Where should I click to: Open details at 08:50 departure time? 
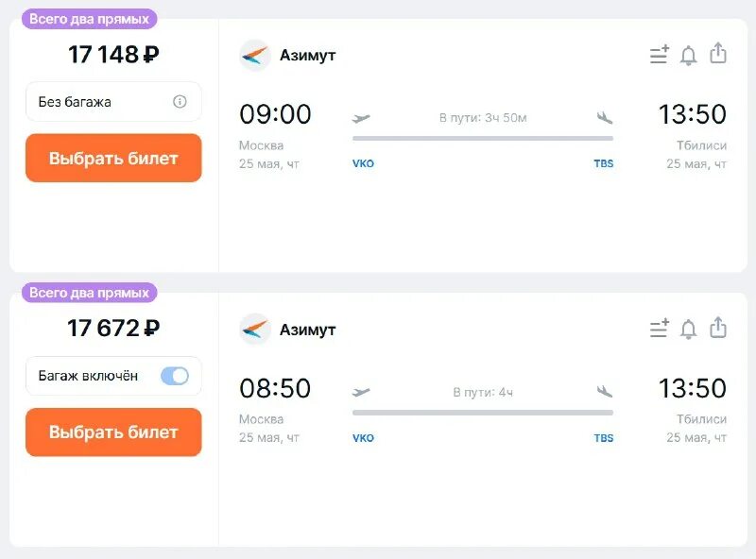tap(275, 388)
